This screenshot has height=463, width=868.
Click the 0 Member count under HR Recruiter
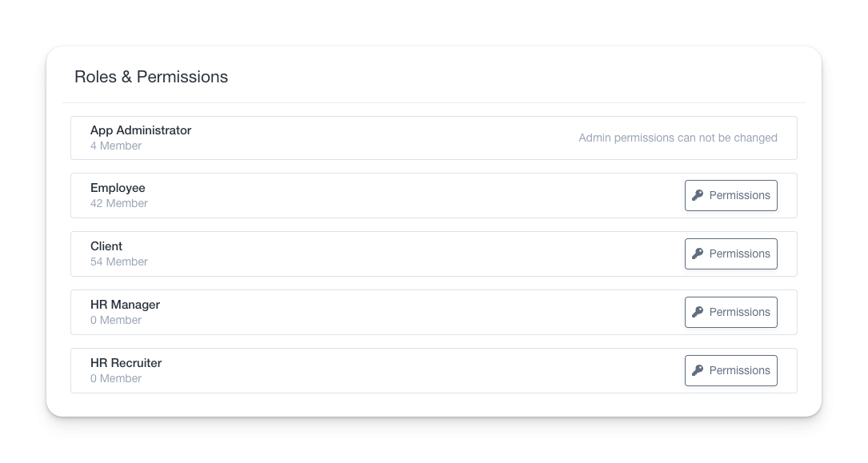point(116,378)
